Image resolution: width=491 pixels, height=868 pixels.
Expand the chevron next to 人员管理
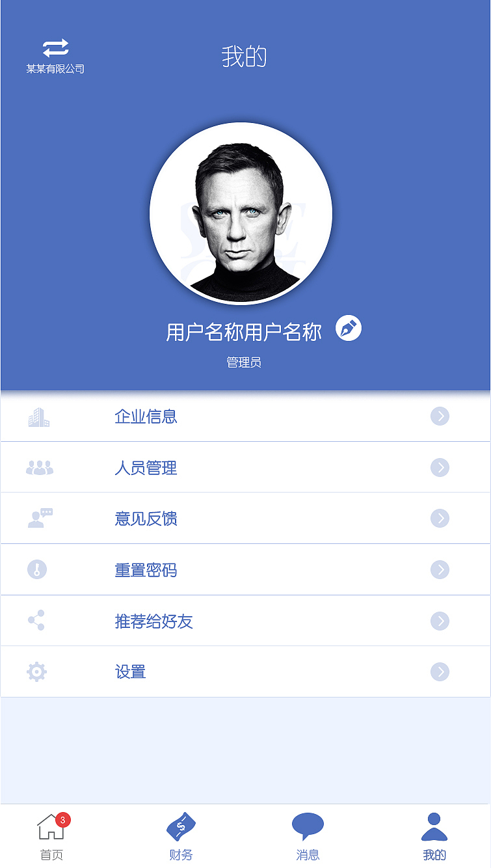441,467
